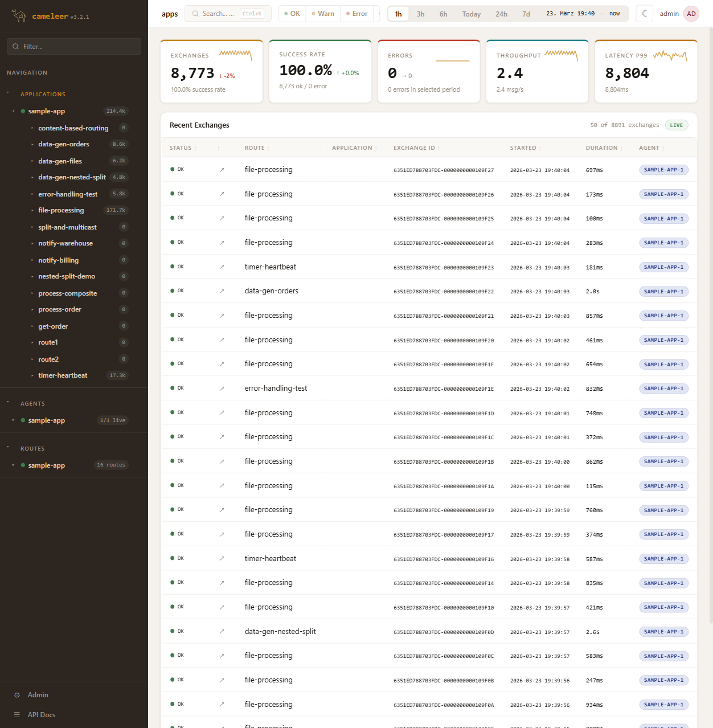Expand sample-app under Agents
The image size is (713, 728).
coord(13,420)
